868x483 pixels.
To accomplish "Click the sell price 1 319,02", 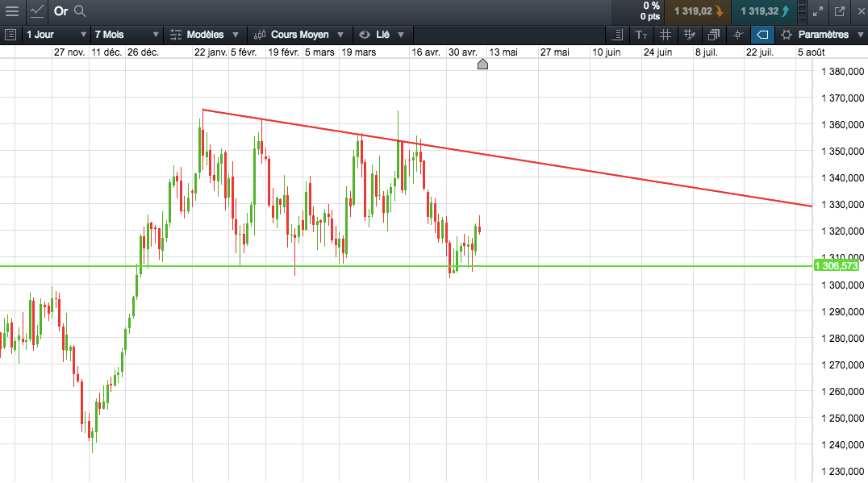I will [x=699, y=11].
